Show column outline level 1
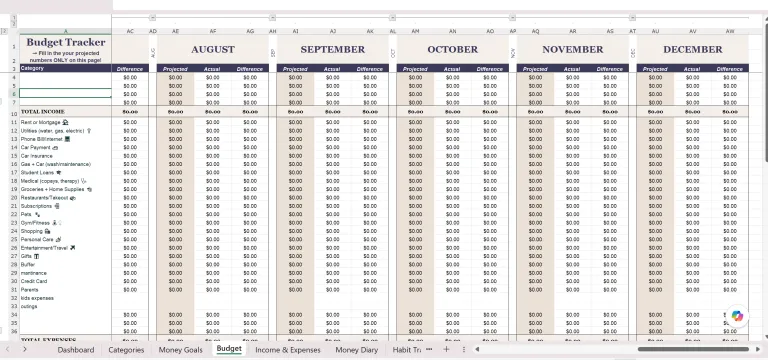 coord(14,18)
